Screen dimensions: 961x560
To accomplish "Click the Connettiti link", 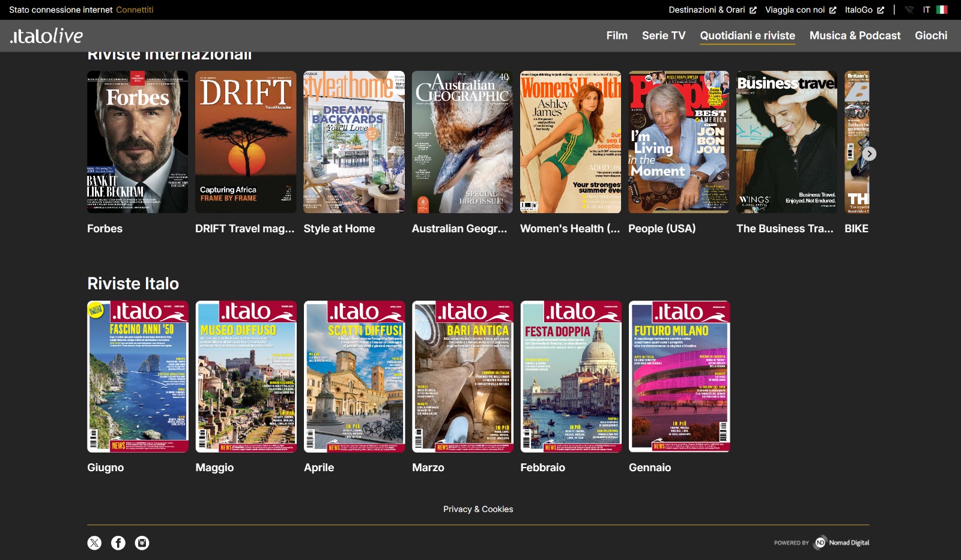I will tap(135, 10).
